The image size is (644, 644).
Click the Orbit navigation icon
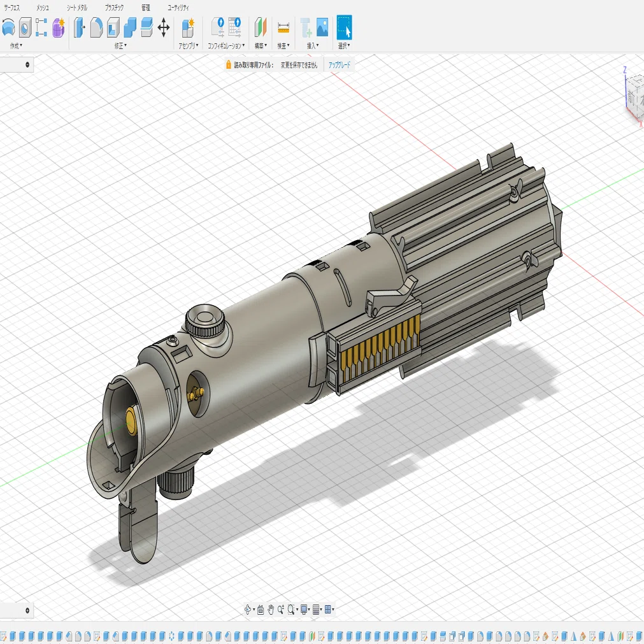248,610
